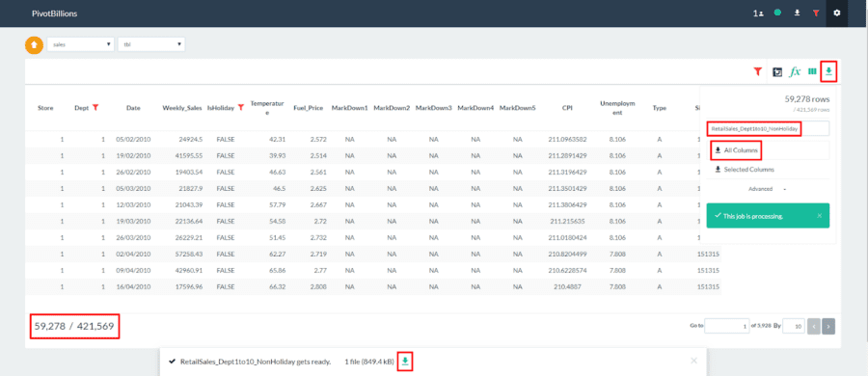This screenshot has width=868, height=376.
Task: Click the white download icon in header
Action: click(x=798, y=13)
